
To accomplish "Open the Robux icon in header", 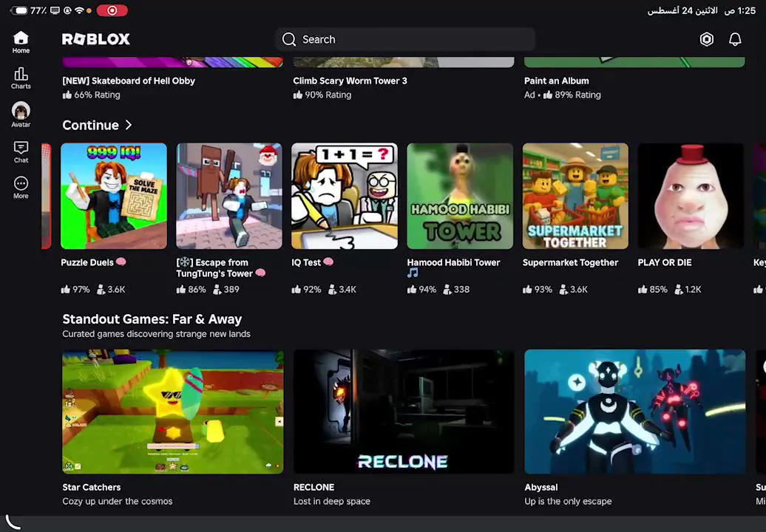I will (x=706, y=39).
